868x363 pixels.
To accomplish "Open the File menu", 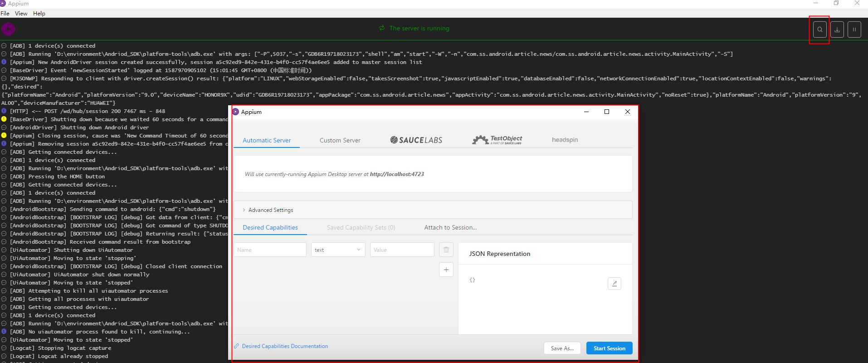I will [5, 13].
